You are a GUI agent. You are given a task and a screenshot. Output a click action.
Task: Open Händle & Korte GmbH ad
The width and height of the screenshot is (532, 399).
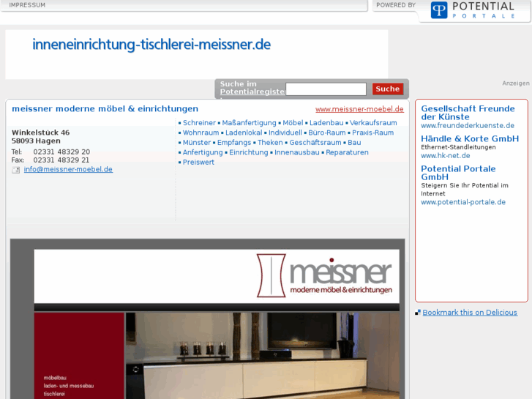point(470,138)
